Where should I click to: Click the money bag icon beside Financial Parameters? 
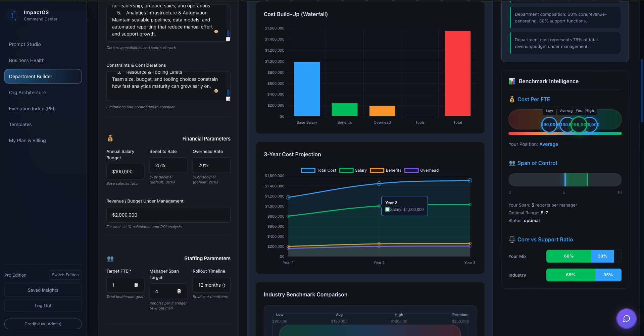pyautogui.click(x=110, y=138)
